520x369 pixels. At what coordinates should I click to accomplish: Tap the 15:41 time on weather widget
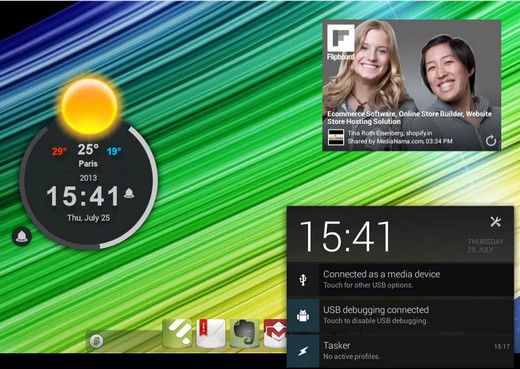tap(83, 196)
